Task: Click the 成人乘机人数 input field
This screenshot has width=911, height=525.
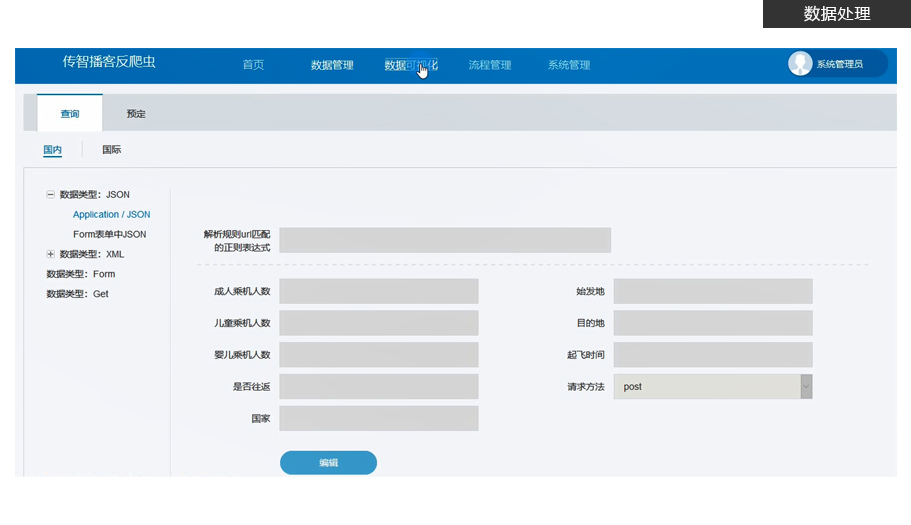Action: pyautogui.click(x=378, y=291)
